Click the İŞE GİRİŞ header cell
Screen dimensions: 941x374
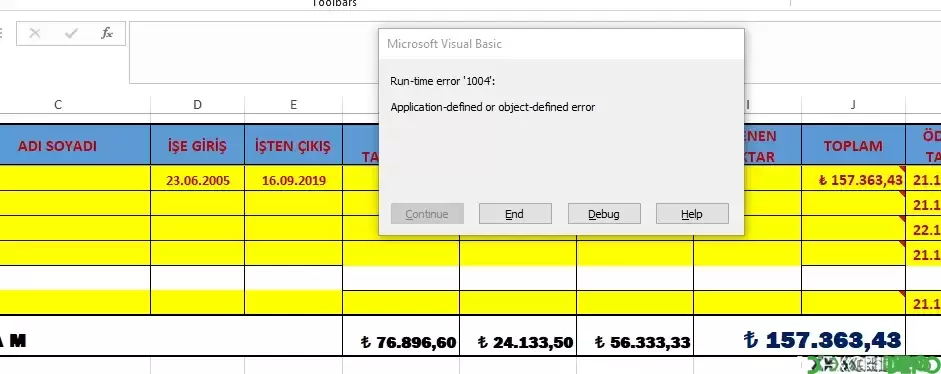click(x=197, y=145)
